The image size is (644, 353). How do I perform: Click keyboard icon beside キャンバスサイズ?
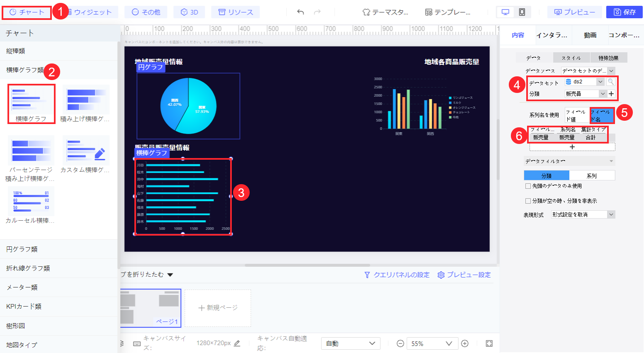point(137,344)
